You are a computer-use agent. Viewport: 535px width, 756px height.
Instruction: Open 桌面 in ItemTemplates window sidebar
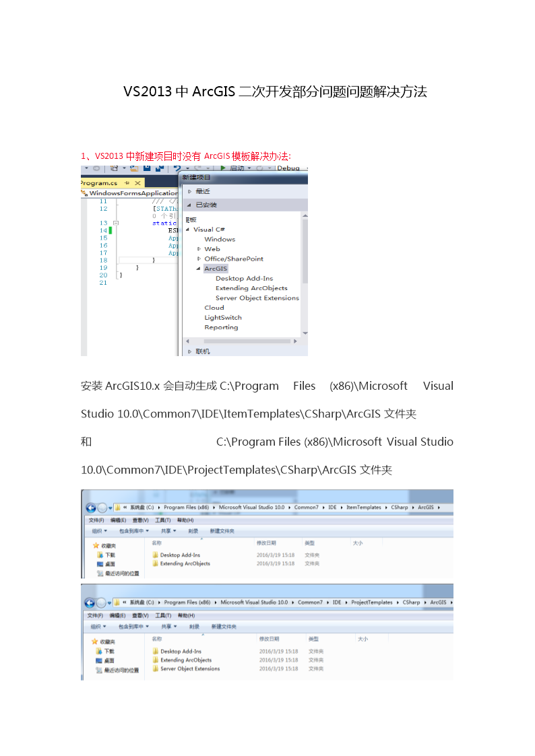tap(106, 563)
